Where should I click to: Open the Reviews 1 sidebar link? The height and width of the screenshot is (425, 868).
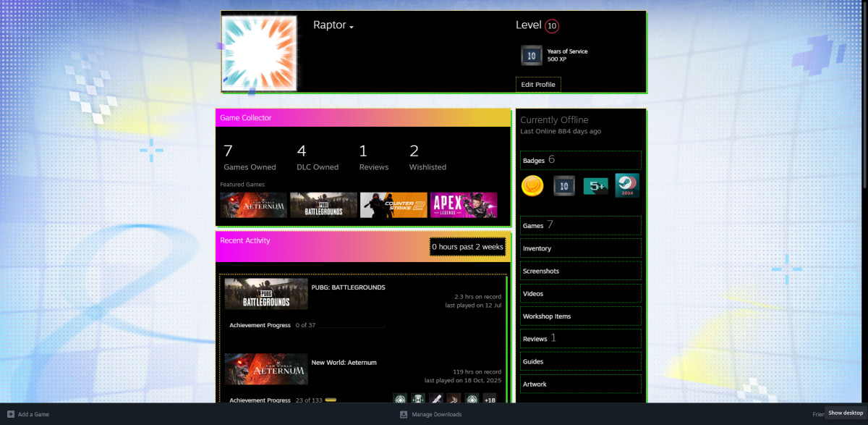[581, 338]
